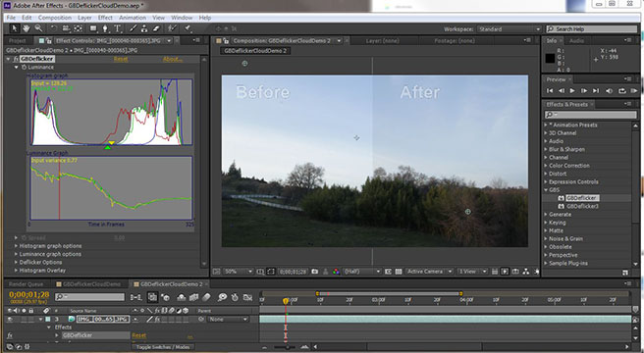Click the RAM preview button
This screenshot has height=353, width=644.
click(x=634, y=91)
